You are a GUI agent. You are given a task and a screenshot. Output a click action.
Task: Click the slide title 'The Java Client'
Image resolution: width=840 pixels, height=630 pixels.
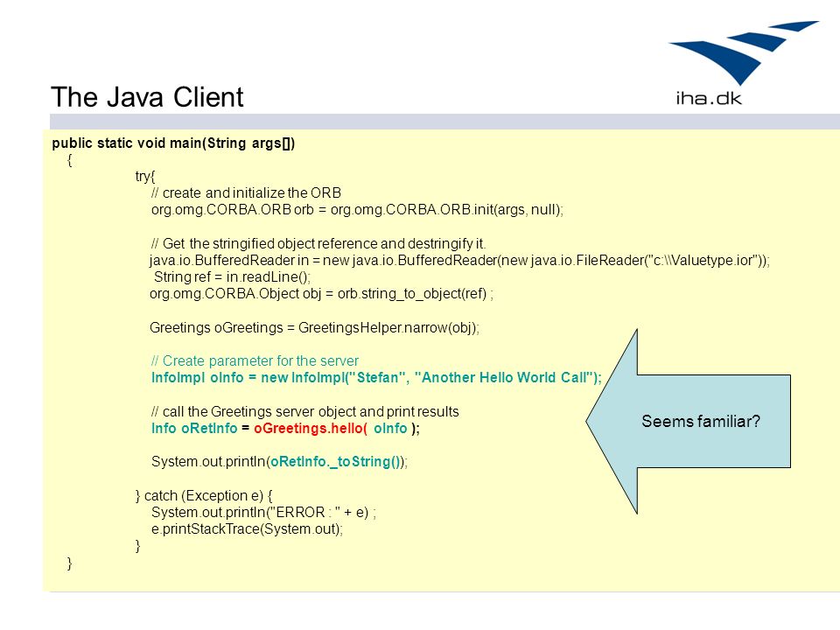(147, 97)
